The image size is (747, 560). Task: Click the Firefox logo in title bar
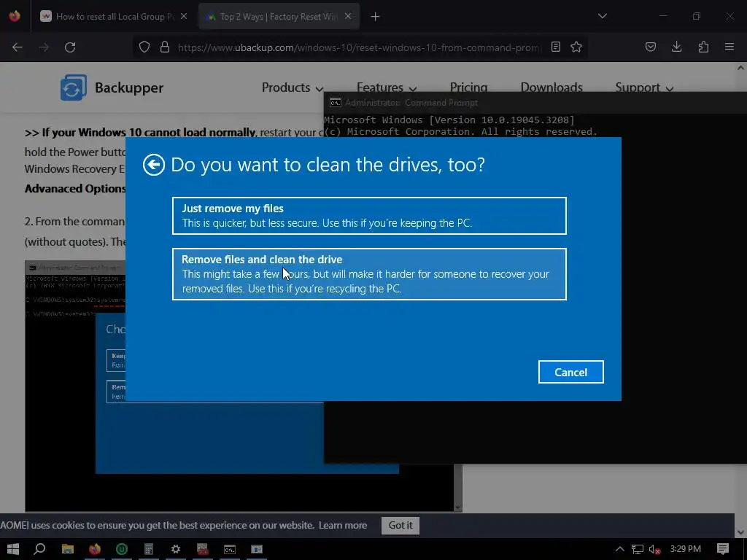click(x=15, y=16)
